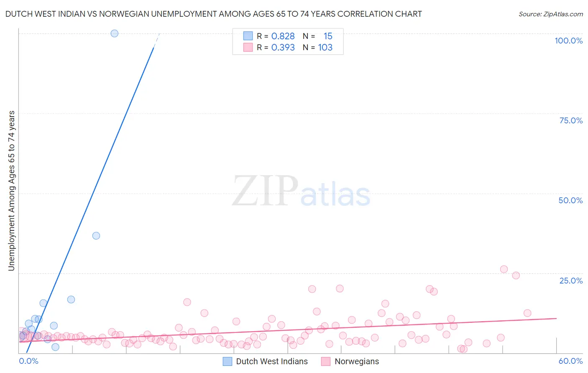Click the pink R = 0.393 swatch
588x373 pixels.
click(x=248, y=47)
